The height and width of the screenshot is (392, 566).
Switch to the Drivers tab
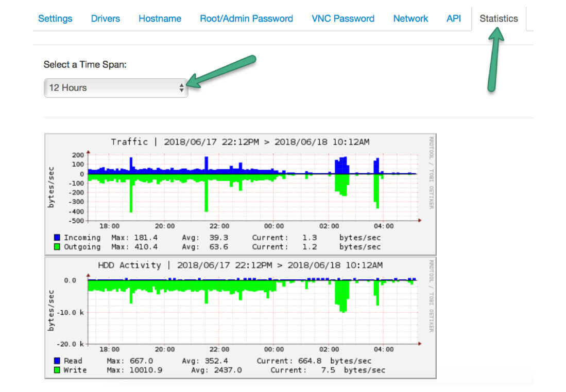pyautogui.click(x=105, y=19)
